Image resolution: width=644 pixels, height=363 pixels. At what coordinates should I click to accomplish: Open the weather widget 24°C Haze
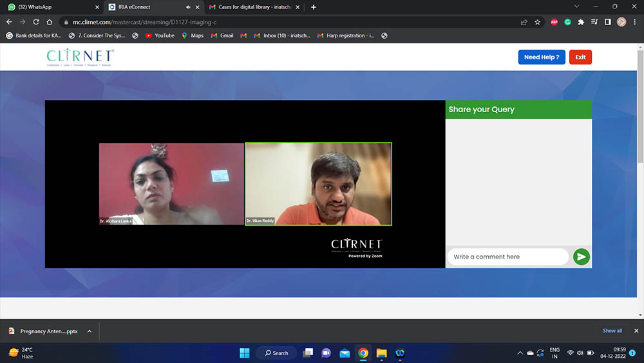pyautogui.click(x=21, y=353)
